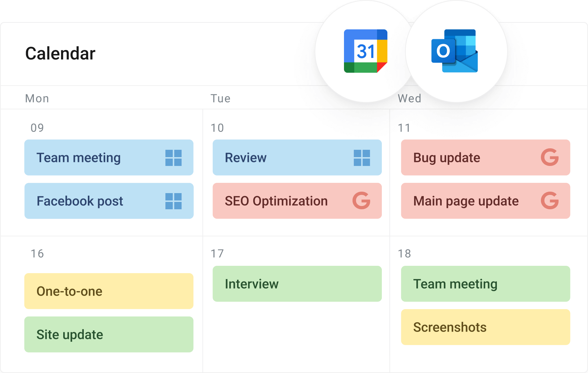Select the Mon column header
Screen dimensions: 588x373
click(37, 98)
